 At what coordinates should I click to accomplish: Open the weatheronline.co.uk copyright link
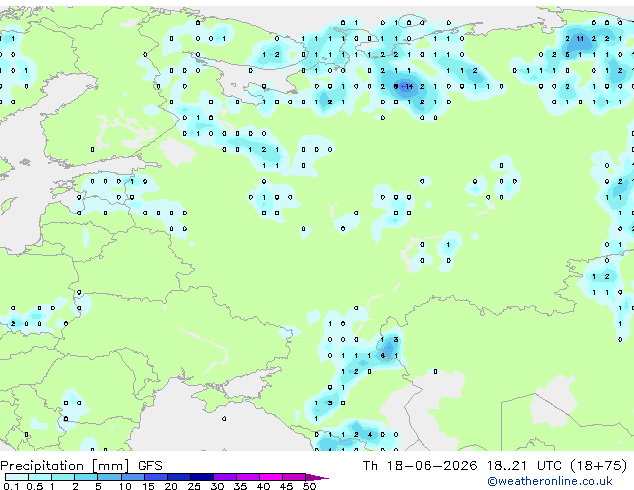(x=549, y=481)
